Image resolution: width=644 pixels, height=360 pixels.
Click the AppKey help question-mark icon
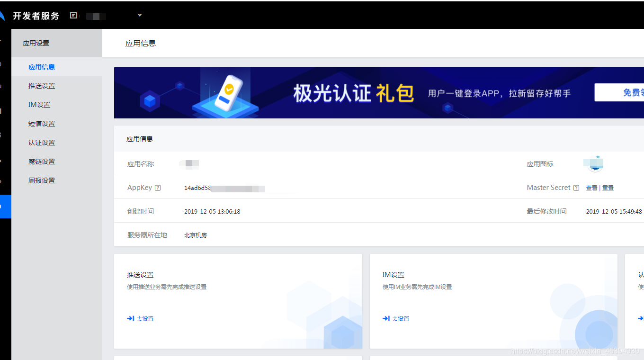[158, 188]
